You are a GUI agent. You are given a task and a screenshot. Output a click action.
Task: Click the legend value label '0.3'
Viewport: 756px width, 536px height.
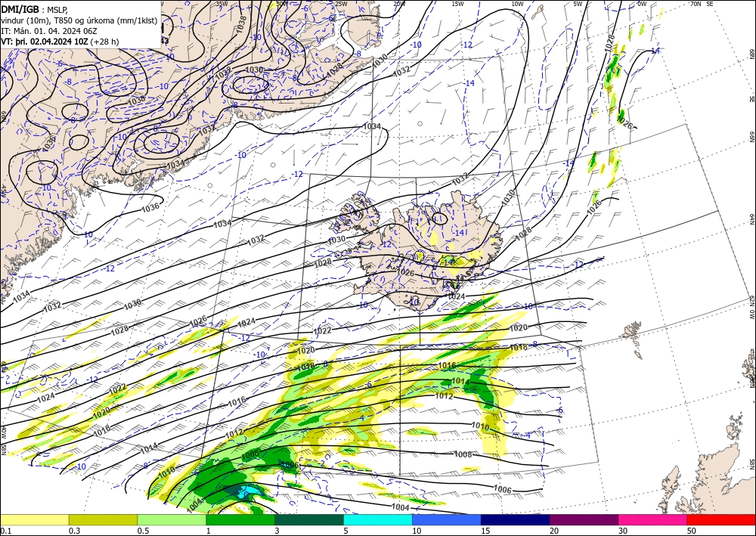coord(74,531)
